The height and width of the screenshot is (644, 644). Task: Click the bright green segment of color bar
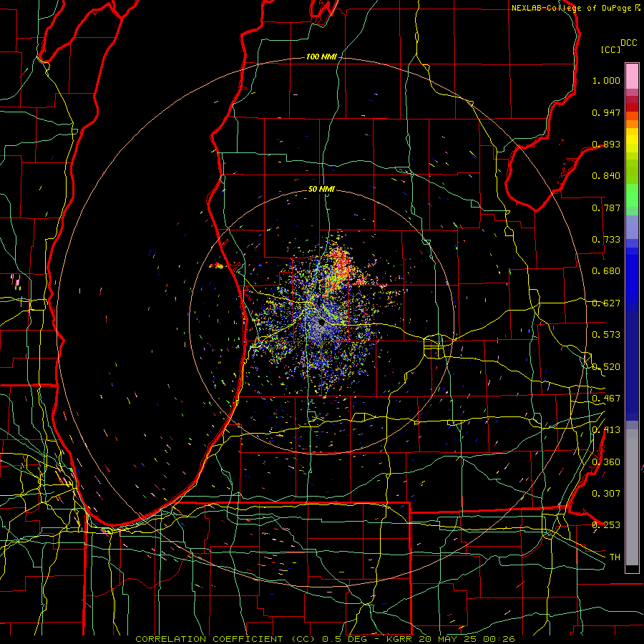pyautogui.click(x=632, y=195)
